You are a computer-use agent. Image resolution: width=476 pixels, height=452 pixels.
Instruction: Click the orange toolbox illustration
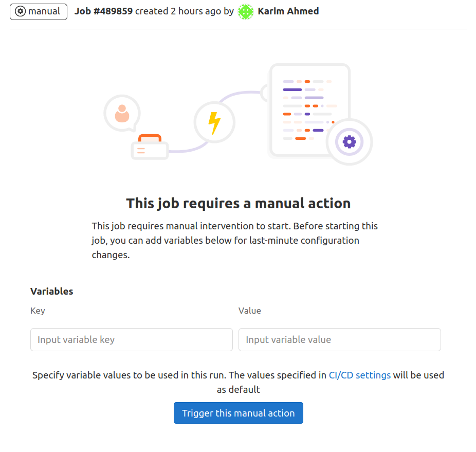click(150, 147)
